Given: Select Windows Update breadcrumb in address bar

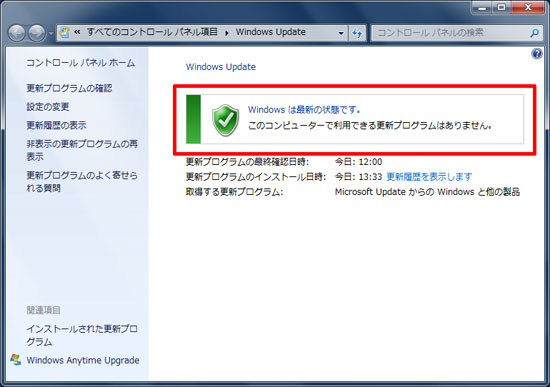Looking at the screenshot, I should point(270,32).
